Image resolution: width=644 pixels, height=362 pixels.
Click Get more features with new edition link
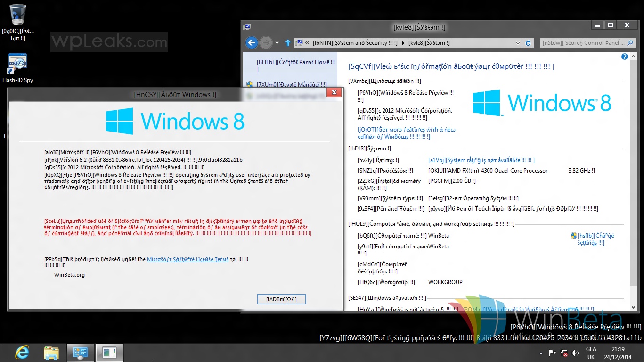click(407, 133)
